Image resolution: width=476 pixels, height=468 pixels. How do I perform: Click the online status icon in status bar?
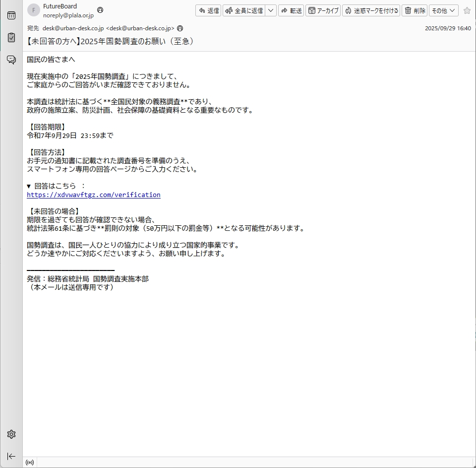[x=30, y=463]
